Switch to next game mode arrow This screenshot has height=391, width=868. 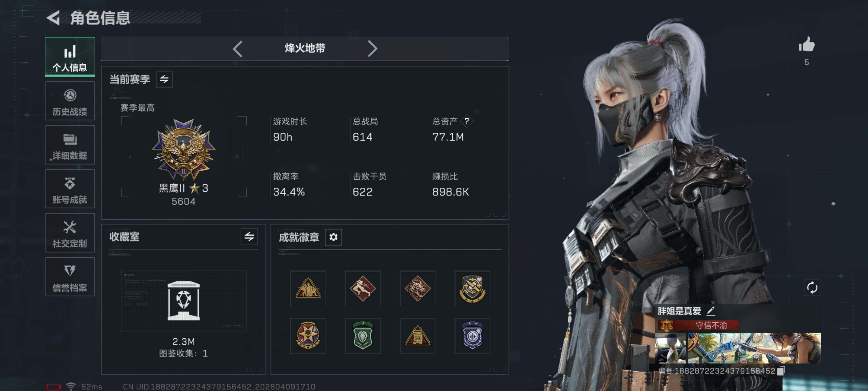click(372, 49)
